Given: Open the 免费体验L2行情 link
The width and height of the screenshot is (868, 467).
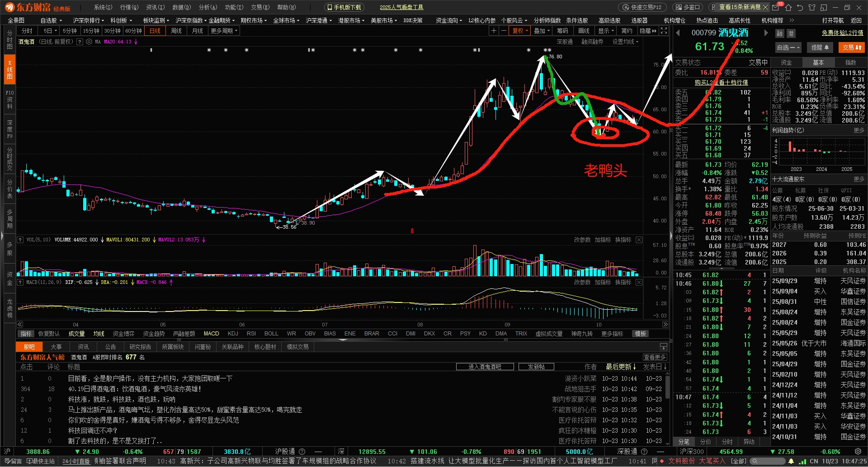Looking at the screenshot, I should [x=842, y=33].
